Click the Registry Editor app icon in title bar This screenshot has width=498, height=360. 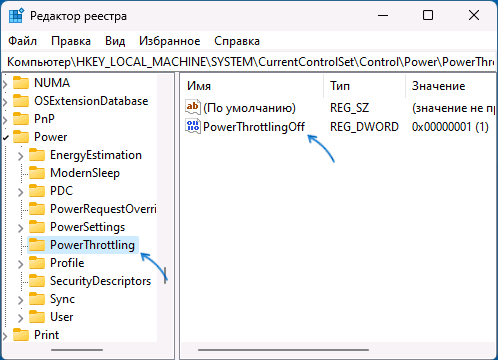[x=16, y=16]
